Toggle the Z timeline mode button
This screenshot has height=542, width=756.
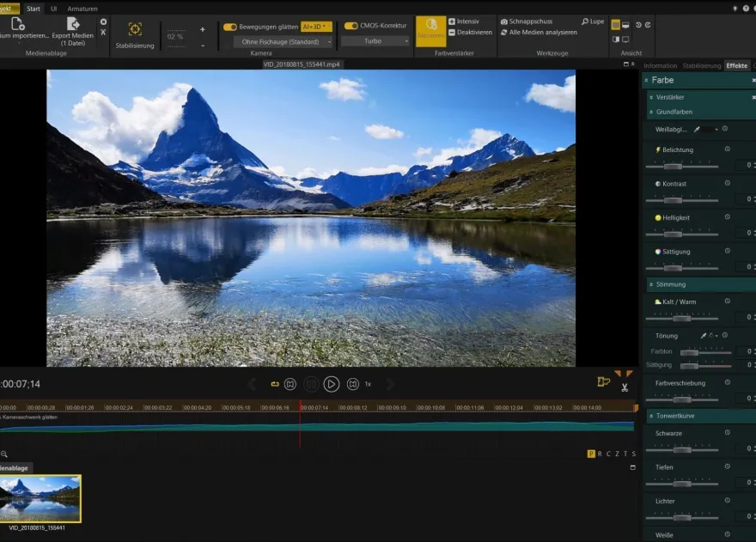[617, 454]
